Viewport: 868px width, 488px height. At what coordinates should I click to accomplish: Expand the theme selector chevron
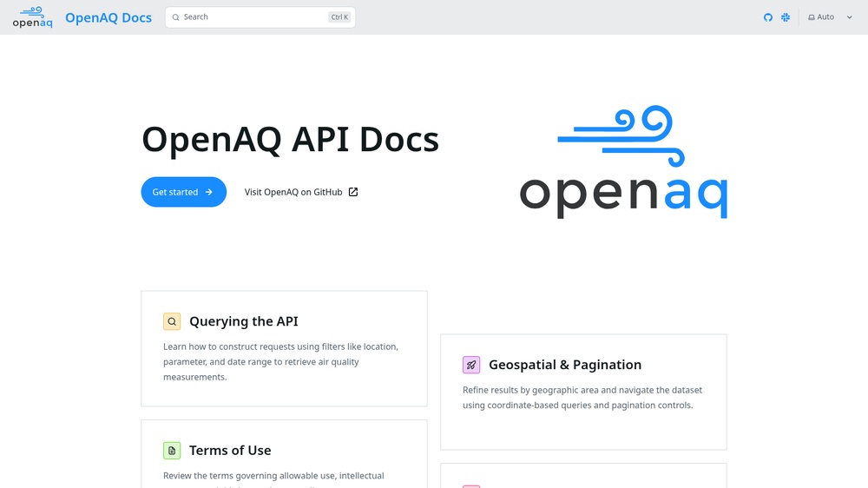(849, 17)
